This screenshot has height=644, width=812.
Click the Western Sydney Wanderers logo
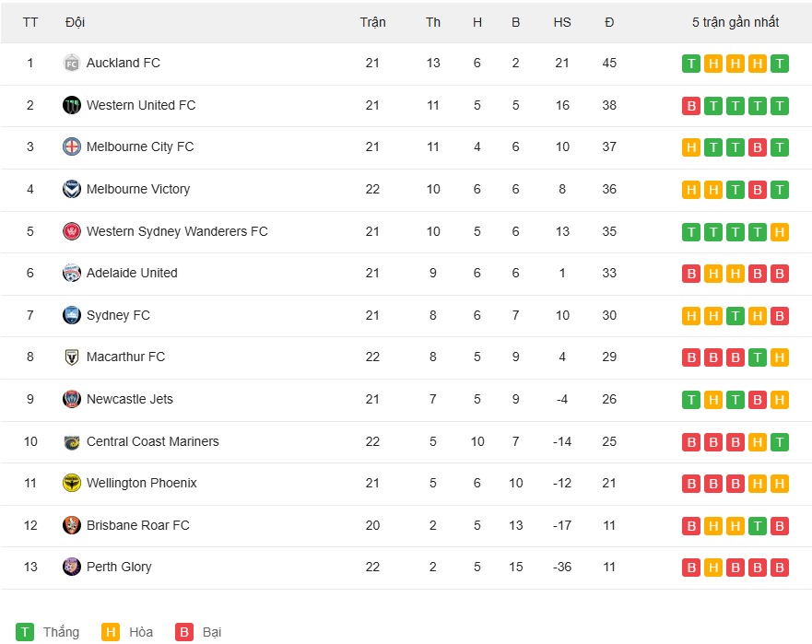72,231
